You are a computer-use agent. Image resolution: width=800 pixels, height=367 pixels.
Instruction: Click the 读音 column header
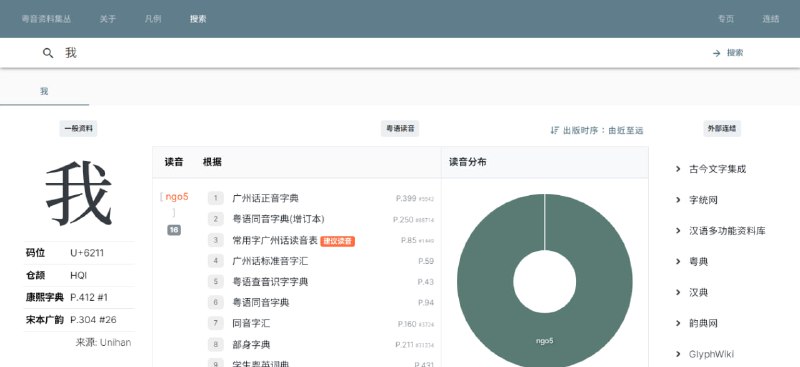[174, 162]
